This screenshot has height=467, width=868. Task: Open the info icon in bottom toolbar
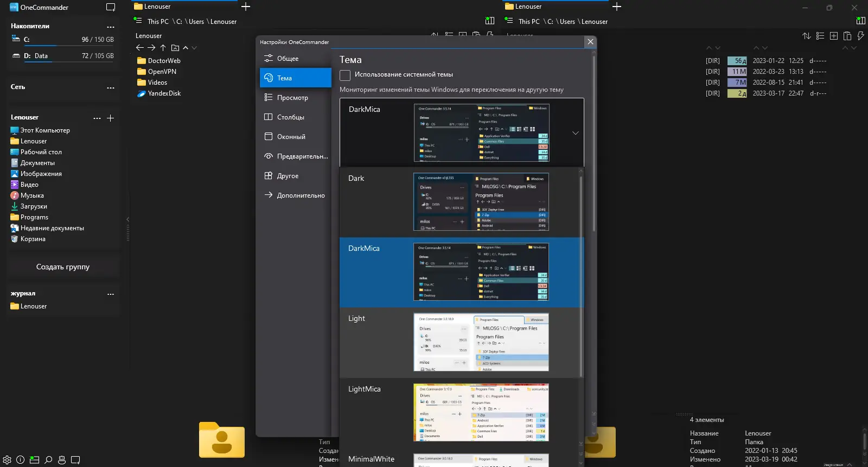click(x=21, y=459)
